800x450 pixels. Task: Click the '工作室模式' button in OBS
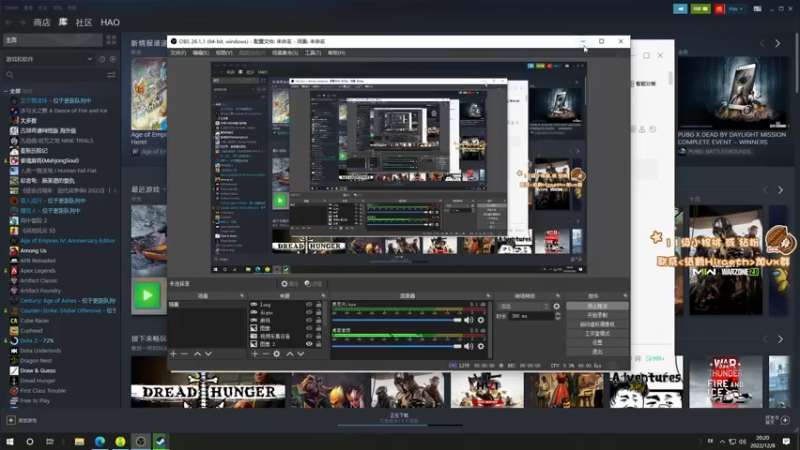597,334
